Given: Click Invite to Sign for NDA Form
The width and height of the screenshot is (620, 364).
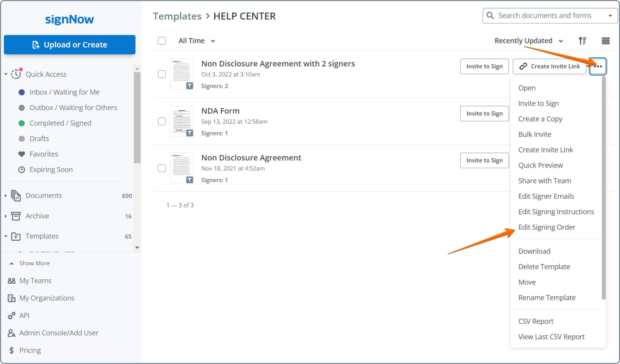Looking at the screenshot, I should (x=484, y=113).
